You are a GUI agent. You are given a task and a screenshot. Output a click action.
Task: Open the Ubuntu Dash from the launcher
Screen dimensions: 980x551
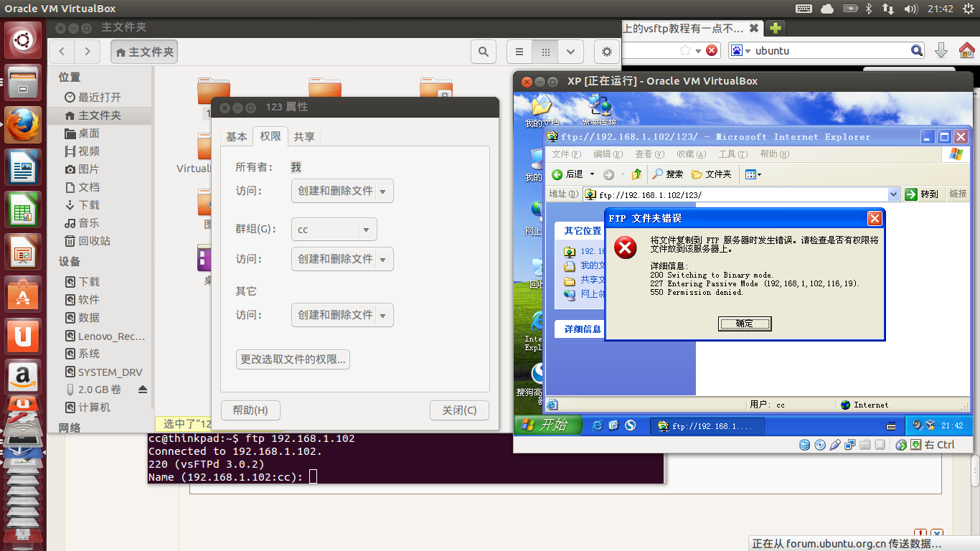click(23, 40)
